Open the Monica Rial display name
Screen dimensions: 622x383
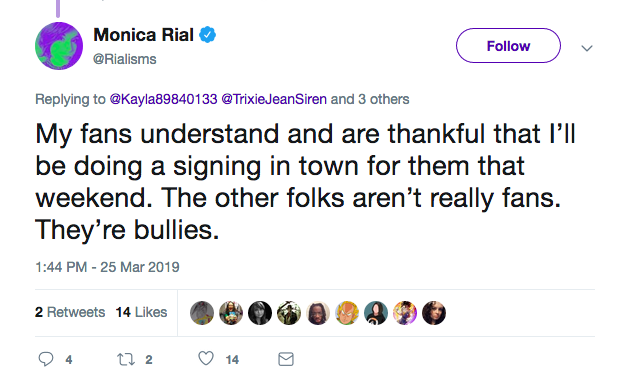point(144,35)
